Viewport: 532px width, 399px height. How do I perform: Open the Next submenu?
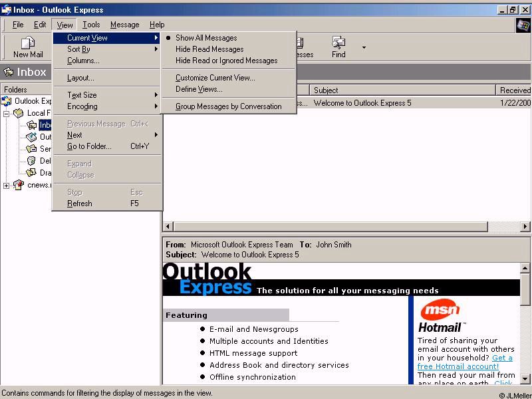pos(107,135)
